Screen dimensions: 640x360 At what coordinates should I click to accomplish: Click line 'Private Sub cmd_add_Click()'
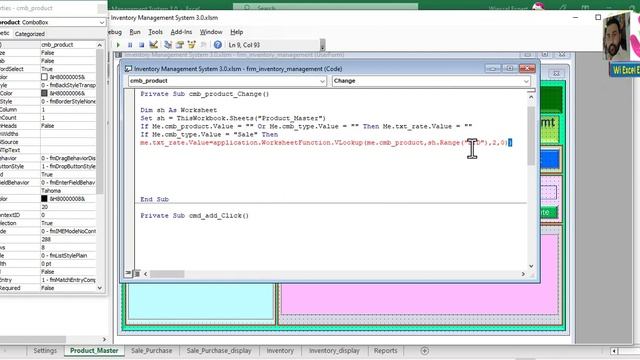194,216
